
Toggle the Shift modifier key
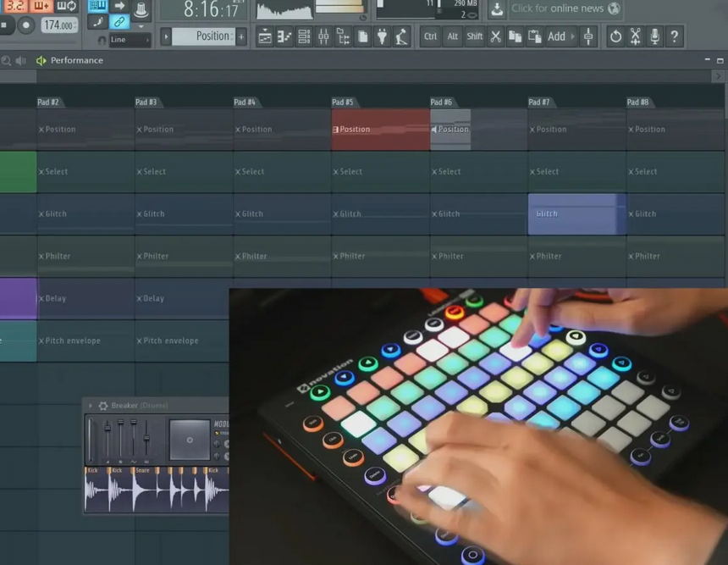[x=475, y=36]
